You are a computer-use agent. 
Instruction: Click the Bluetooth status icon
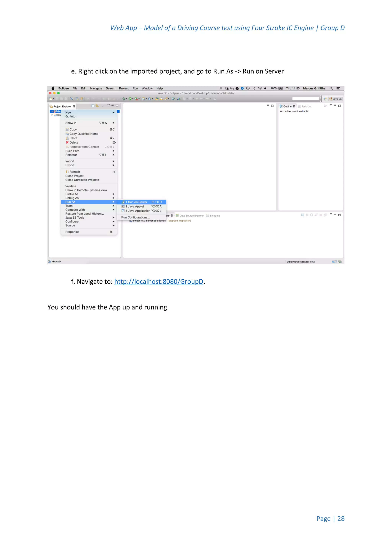tap(254, 89)
